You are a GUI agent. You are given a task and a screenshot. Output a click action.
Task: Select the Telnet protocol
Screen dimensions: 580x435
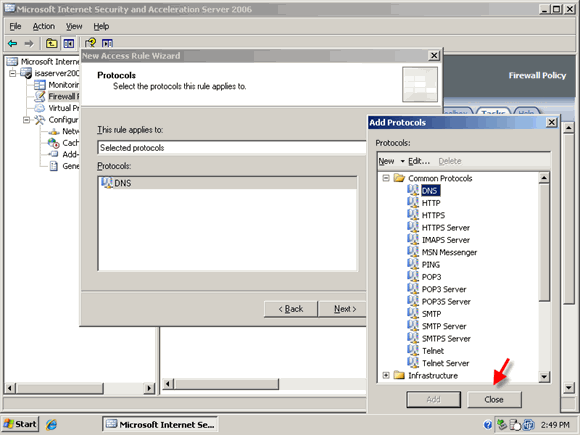tap(433, 351)
